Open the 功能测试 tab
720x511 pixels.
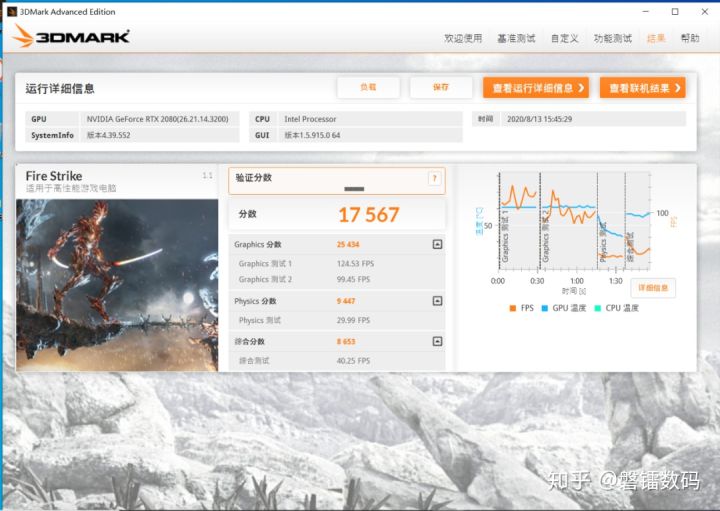tap(613, 38)
